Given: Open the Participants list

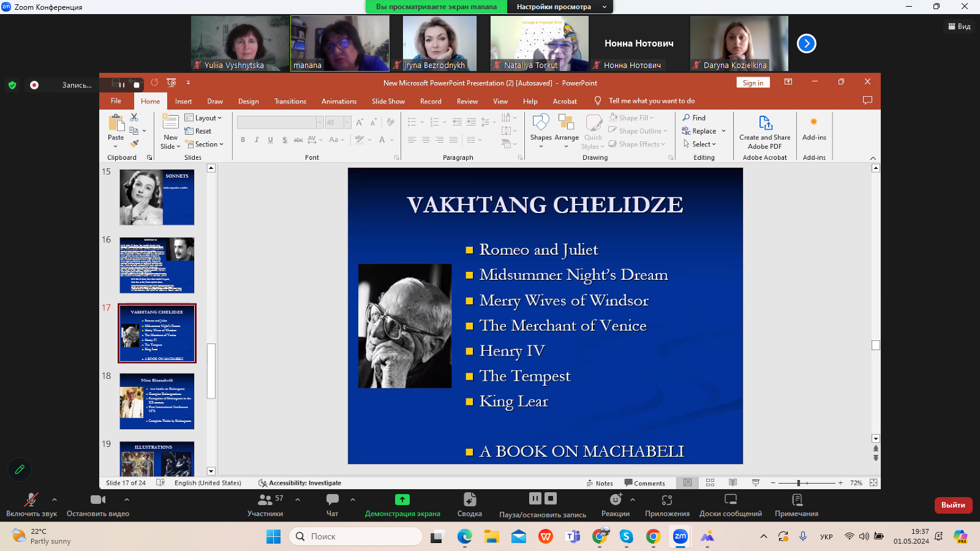Looking at the screenshot, I should pos(265,504).
